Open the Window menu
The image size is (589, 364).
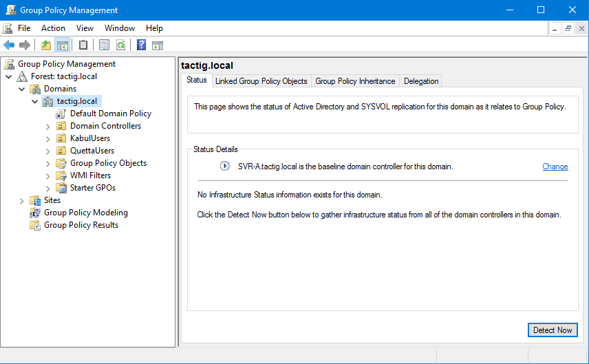click(x=120, y=28)
